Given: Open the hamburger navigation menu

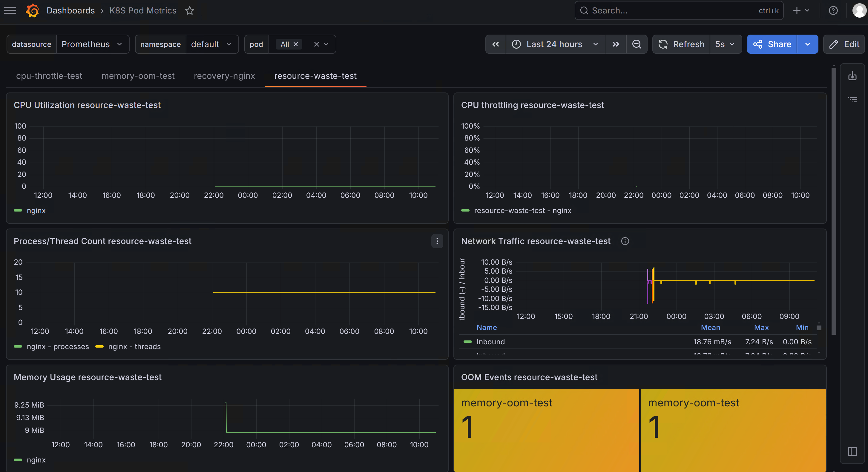Looking at the screenshot, I should pos(10,10).
